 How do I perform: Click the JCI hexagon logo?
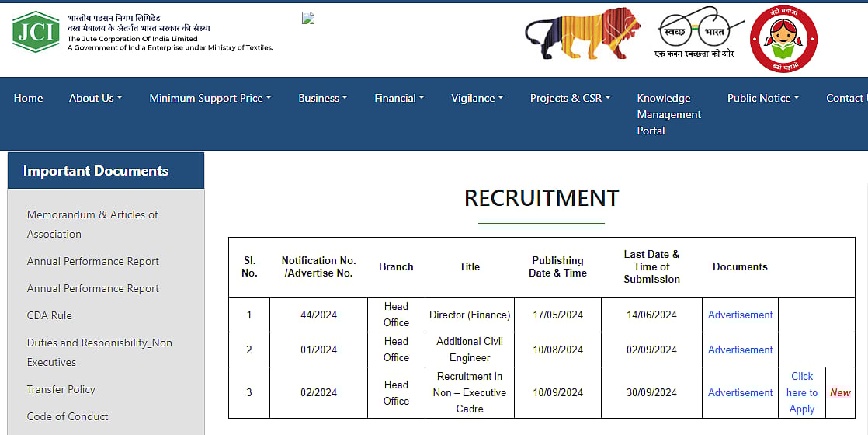click(x=36, y=32)
